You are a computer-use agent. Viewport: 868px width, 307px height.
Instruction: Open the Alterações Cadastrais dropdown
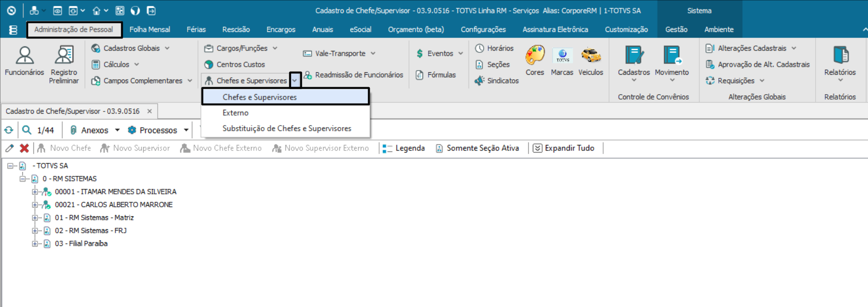[x=794, y=48]
